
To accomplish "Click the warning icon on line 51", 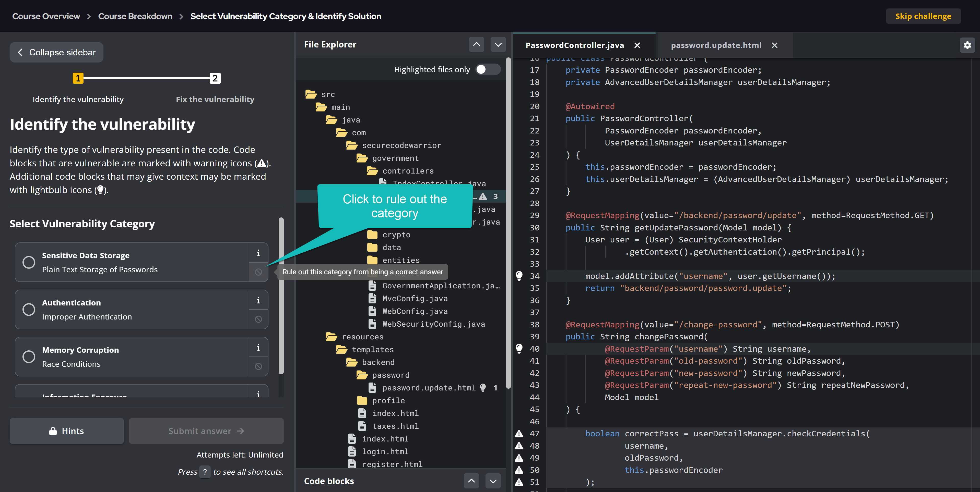I will coord(519,482).
